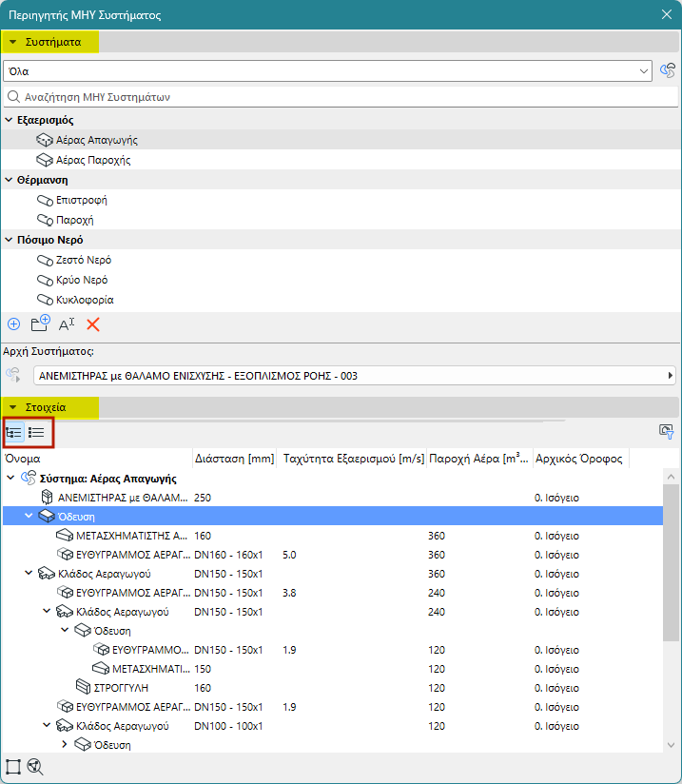Switch to flat list view mode

click(x=36, y=432)
